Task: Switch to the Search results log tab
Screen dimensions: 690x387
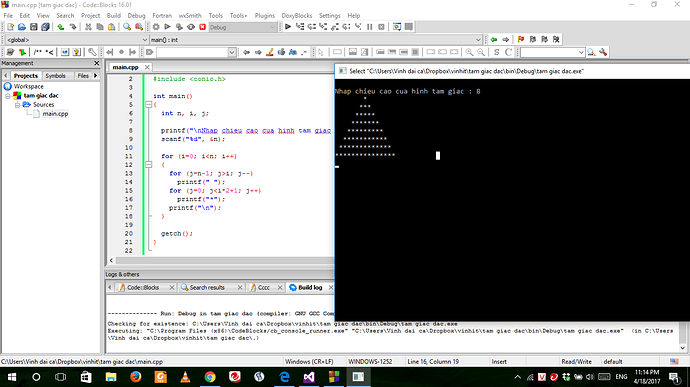Action: (x=207, y=287)
